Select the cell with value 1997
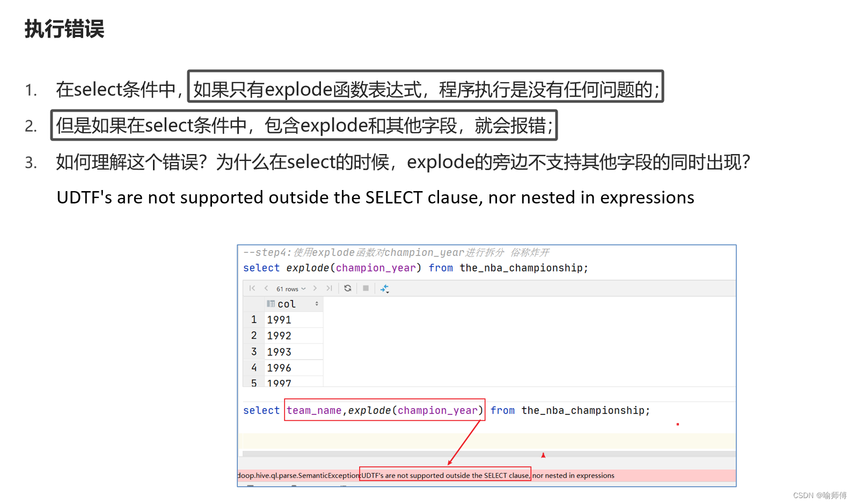 294,382
